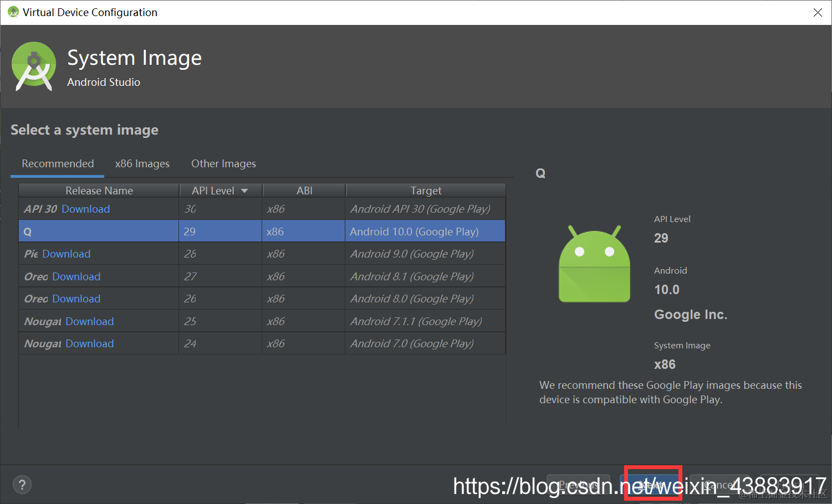Sort by API Level arrow

click(x=244, y=191)
